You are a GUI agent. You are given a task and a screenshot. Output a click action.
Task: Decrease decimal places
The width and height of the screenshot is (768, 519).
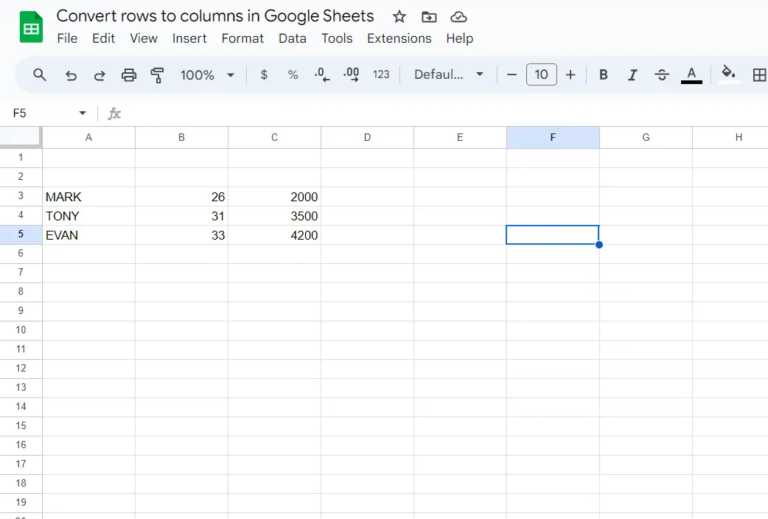pyautogui.click(x=322, y=75)
